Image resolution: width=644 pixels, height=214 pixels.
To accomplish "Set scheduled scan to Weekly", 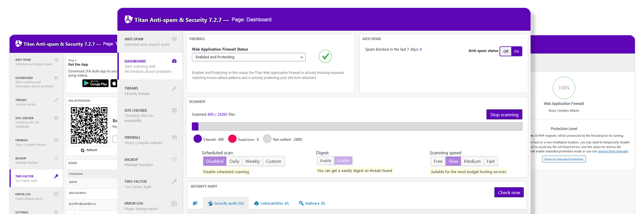I will [x=252, y=161].
